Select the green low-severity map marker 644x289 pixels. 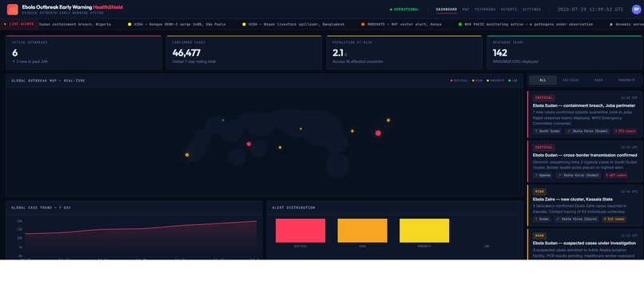(223, 121)
